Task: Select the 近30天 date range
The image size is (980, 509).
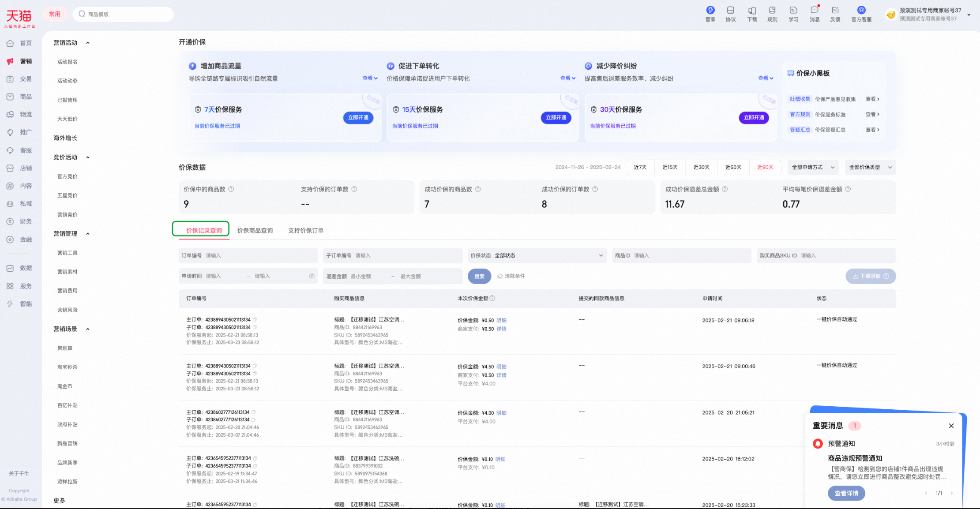Action: click(x=701, y=168)
